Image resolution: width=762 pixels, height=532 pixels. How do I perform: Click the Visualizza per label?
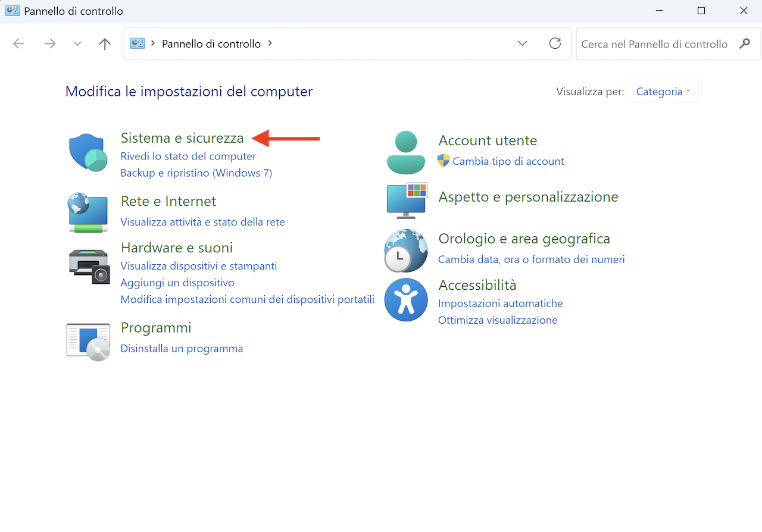click(x=590, y=92)
